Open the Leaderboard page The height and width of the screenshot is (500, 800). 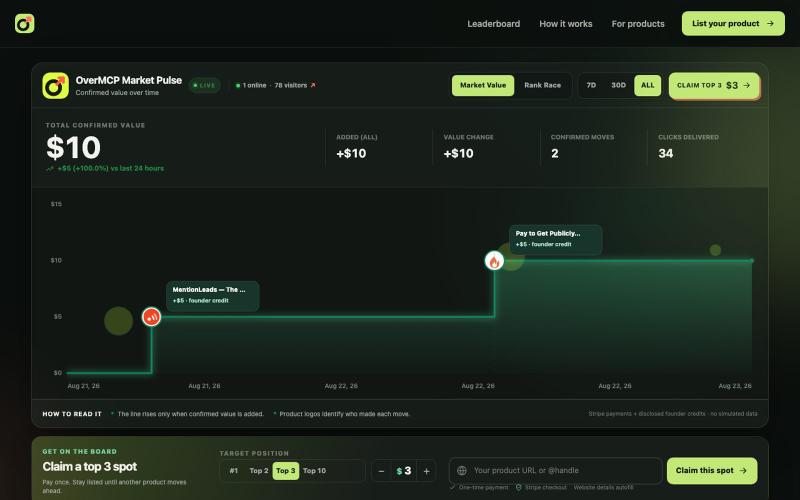click(493, 23)
